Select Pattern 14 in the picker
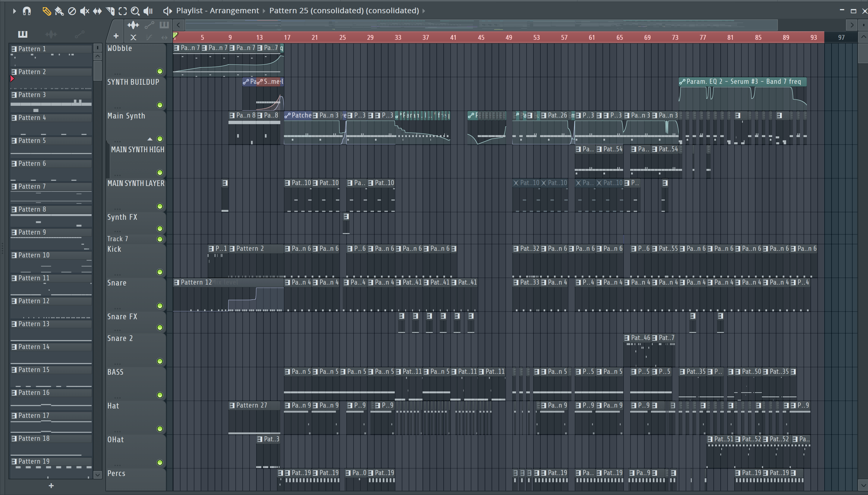This screenshot has width=868, height=495. pos(51,347)
